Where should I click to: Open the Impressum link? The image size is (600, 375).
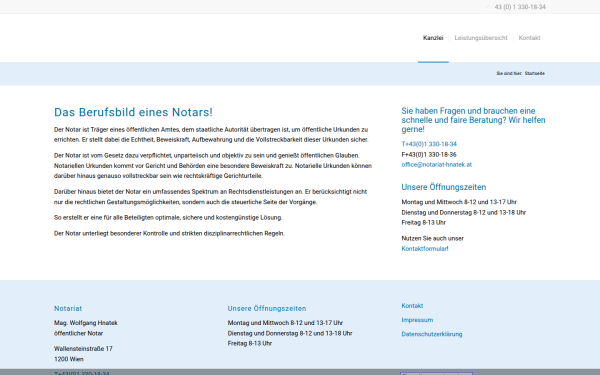pos(417,320)
